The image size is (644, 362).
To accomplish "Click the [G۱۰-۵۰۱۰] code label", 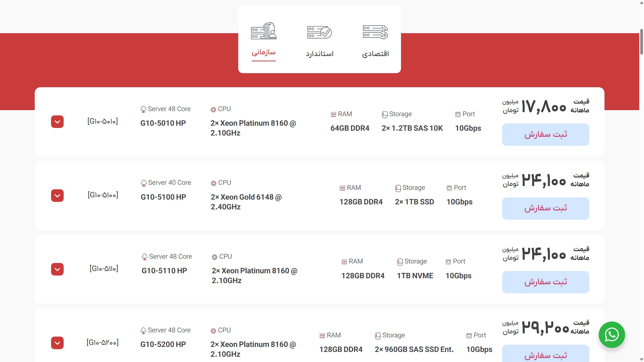I will pyautogui.click(x=103, y=121).
